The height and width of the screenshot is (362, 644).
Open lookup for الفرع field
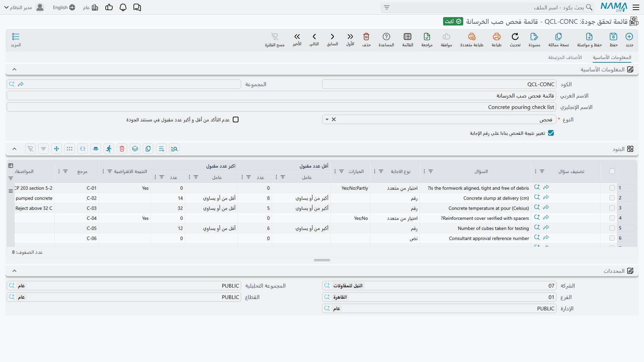(327, 297)
